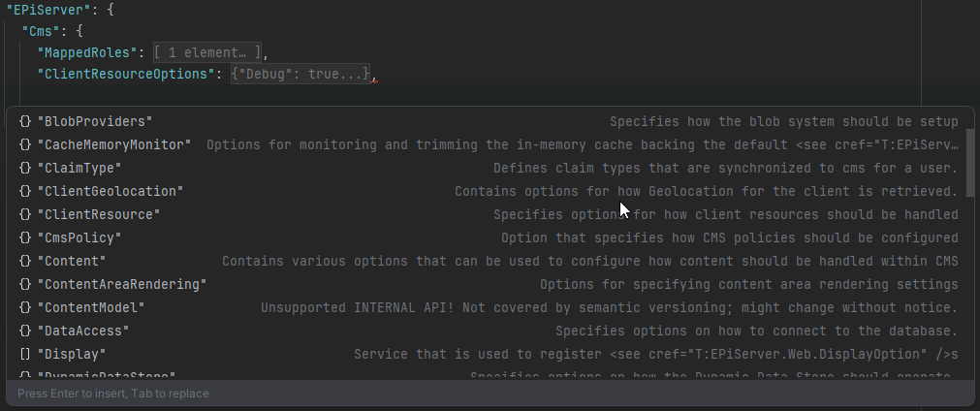The image size is (980, 411).
Task: Click the object icon beside "BlobProviders"
Action: click(x=25, y=121)
